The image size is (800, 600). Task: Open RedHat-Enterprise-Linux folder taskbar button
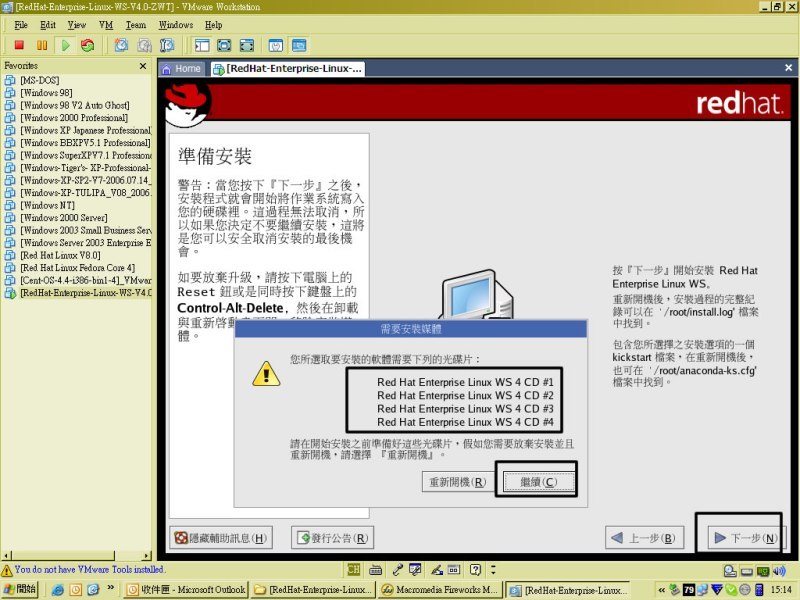313,590
